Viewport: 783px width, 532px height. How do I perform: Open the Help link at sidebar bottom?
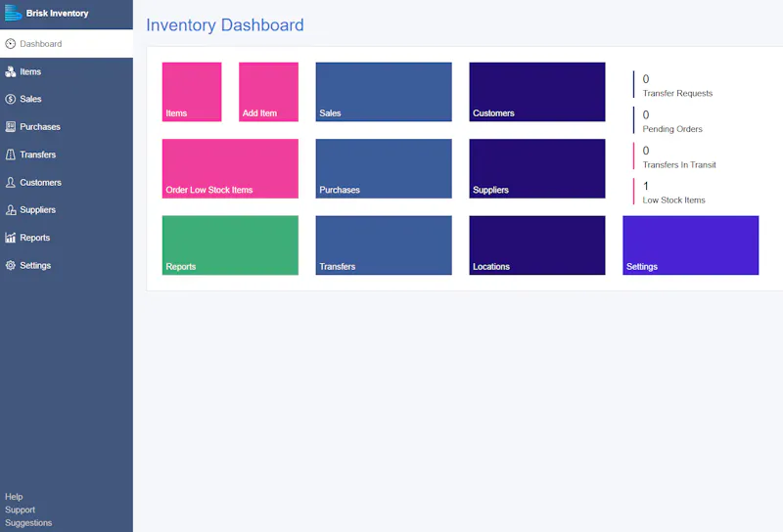(x=14, y=497)
